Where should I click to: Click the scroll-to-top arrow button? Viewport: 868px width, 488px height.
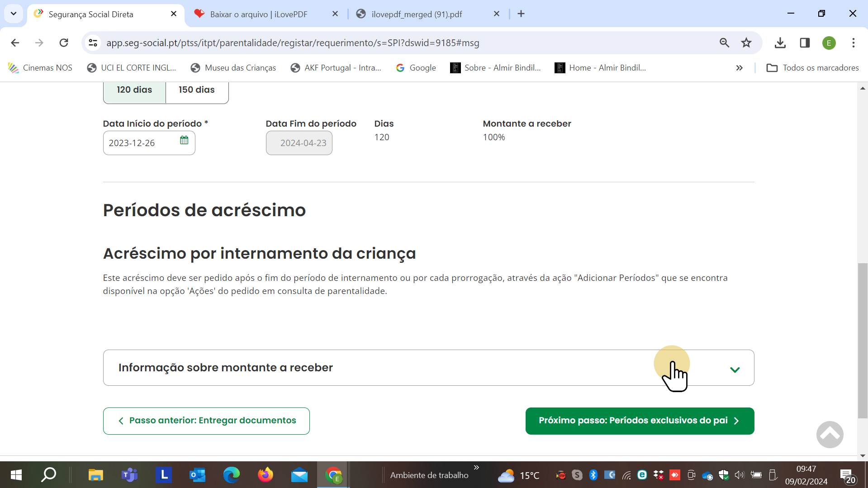(x=830, y=435)
